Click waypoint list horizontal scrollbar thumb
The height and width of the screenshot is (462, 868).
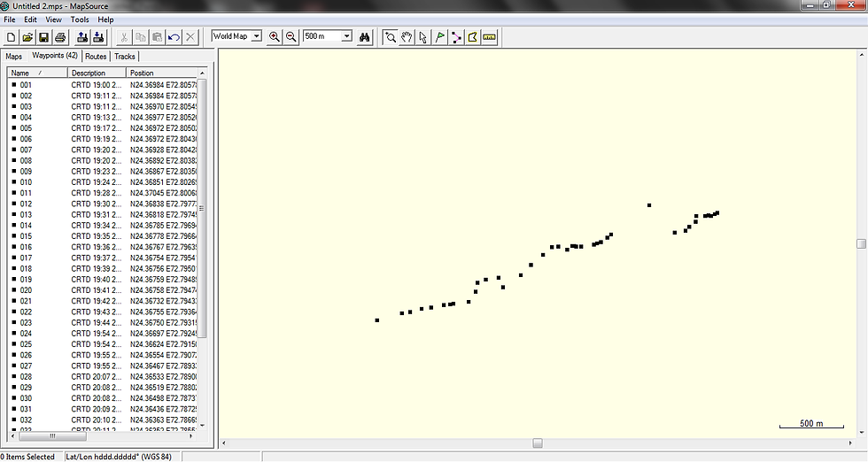52,436
